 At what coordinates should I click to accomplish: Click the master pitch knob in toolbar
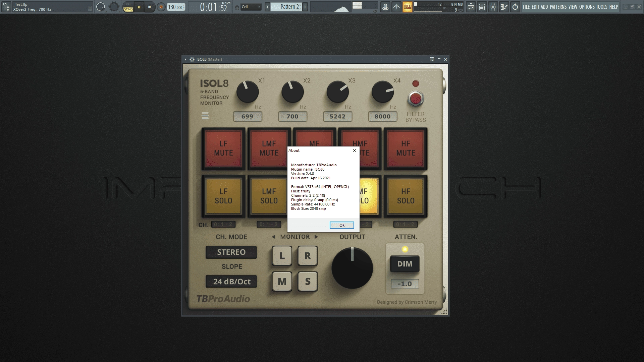[x=114, y=7]
